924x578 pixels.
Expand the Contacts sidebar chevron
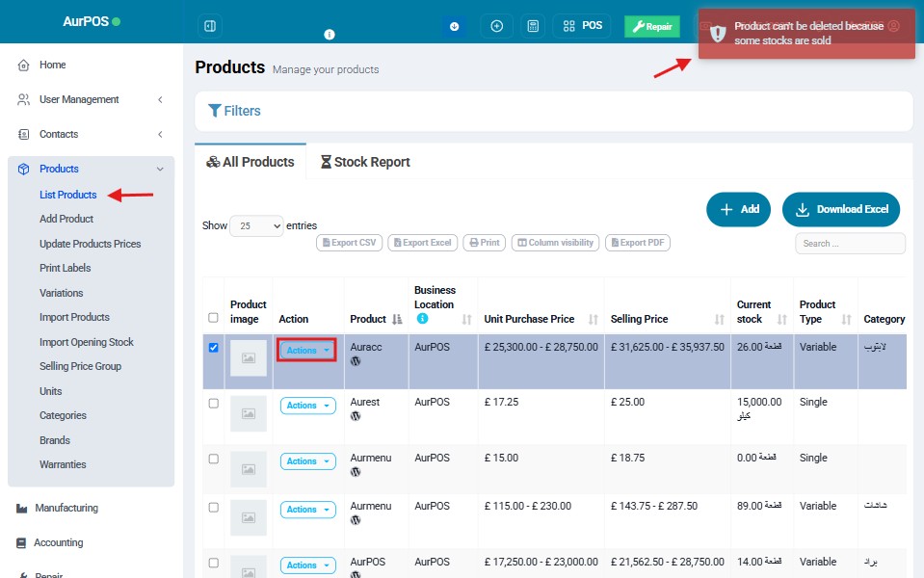pos(160,134)
